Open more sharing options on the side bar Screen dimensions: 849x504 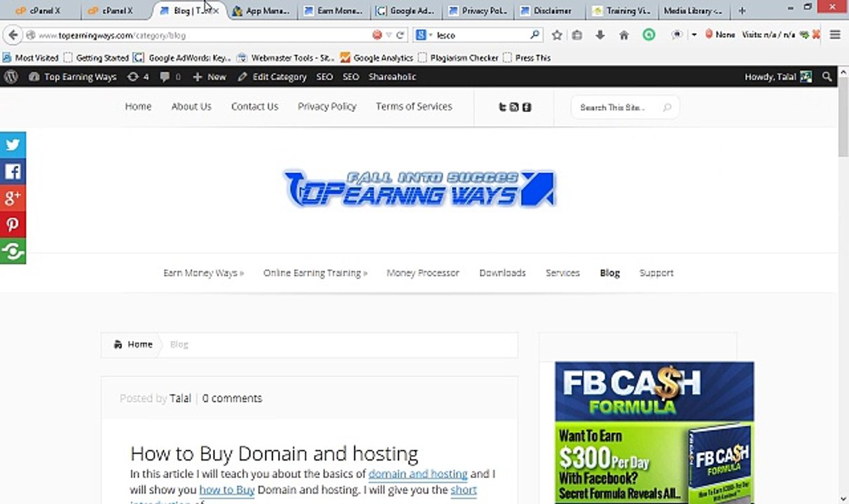pyautogui.click(x=13, y=251)
